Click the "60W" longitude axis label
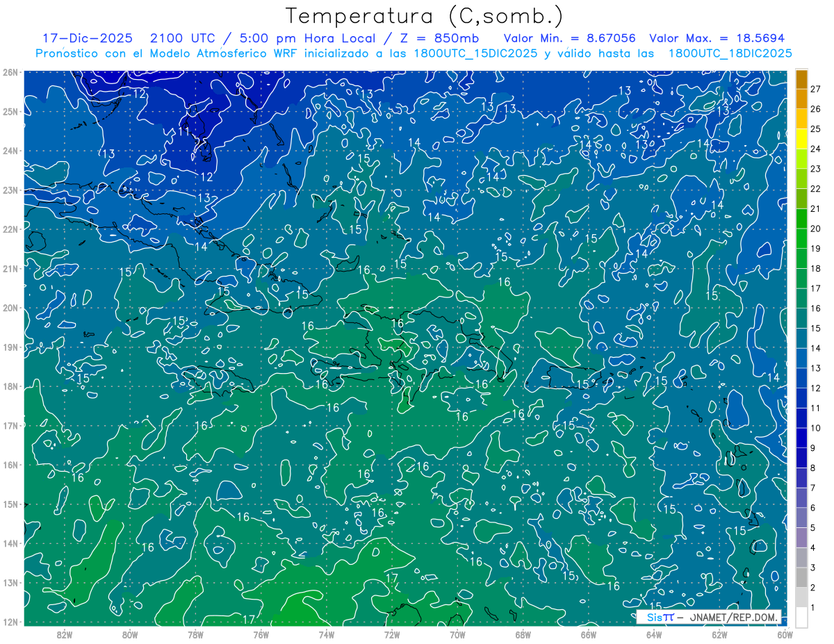The width and height of the screenshot is (834, 644). (x=785, y=634)
